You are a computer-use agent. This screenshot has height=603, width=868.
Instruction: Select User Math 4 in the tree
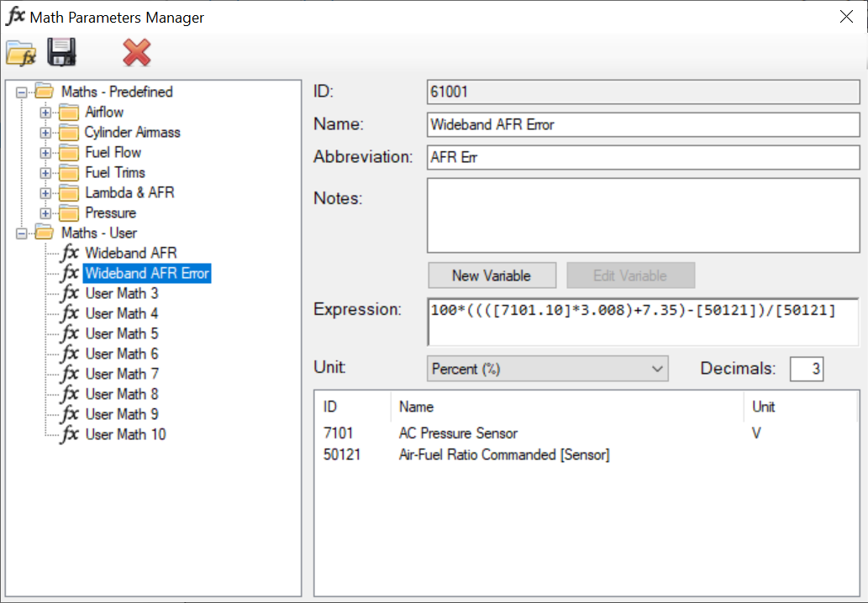click(122, 313)
